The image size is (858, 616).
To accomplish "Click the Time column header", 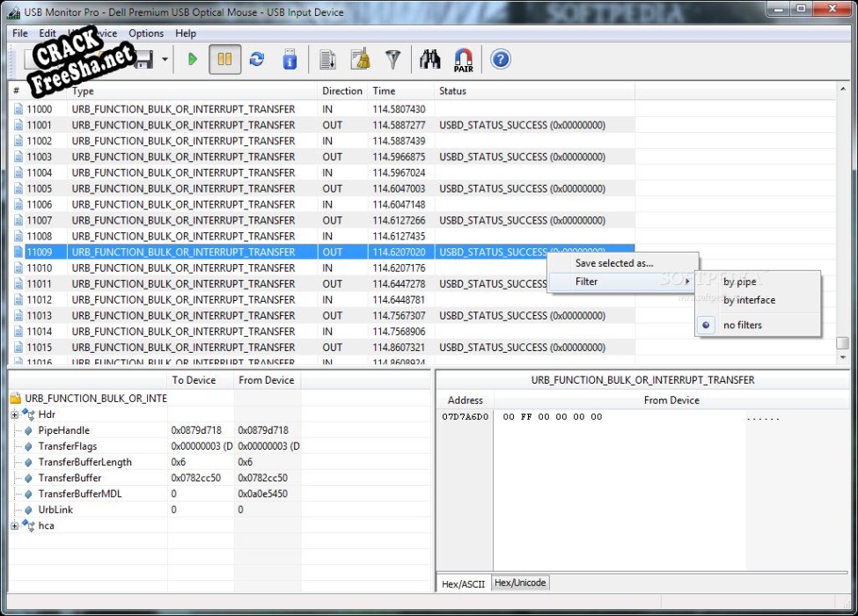I will coord(384,92).
